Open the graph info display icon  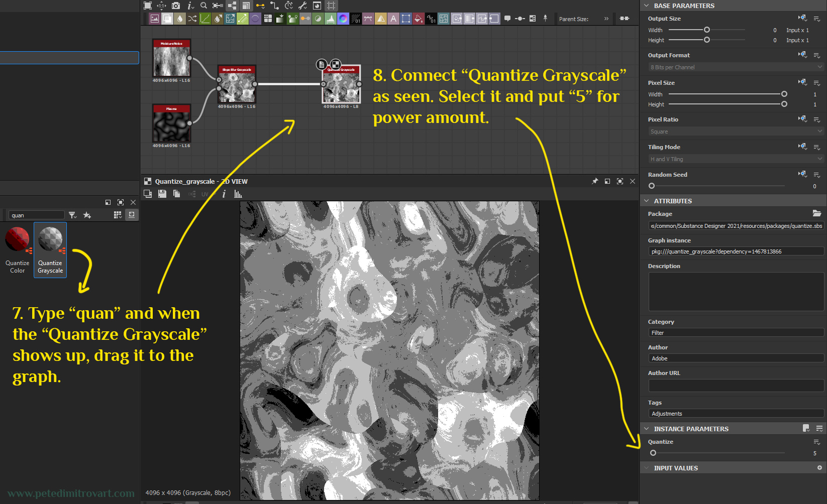point(190,6)
